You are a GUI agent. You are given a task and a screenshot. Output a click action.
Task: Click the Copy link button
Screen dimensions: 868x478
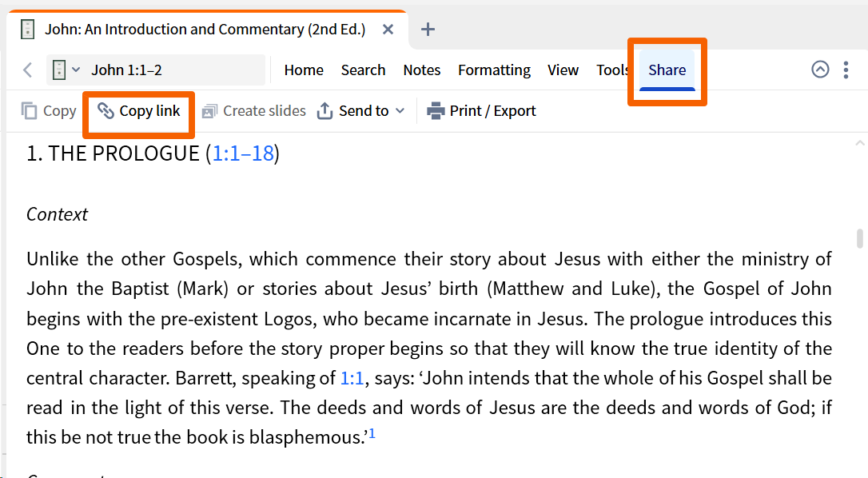(139, 111)
